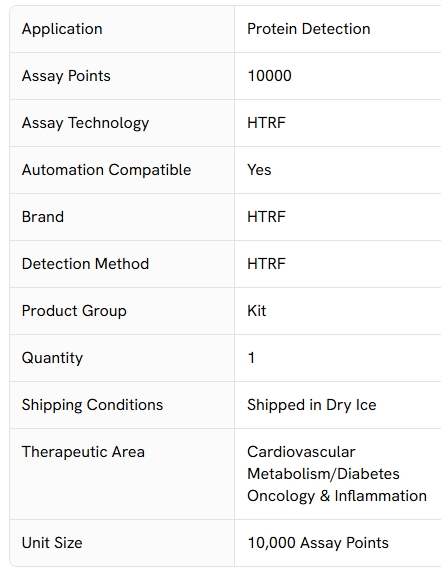
Task: Select HTRF value beside Brand
Action: point(266,217)
